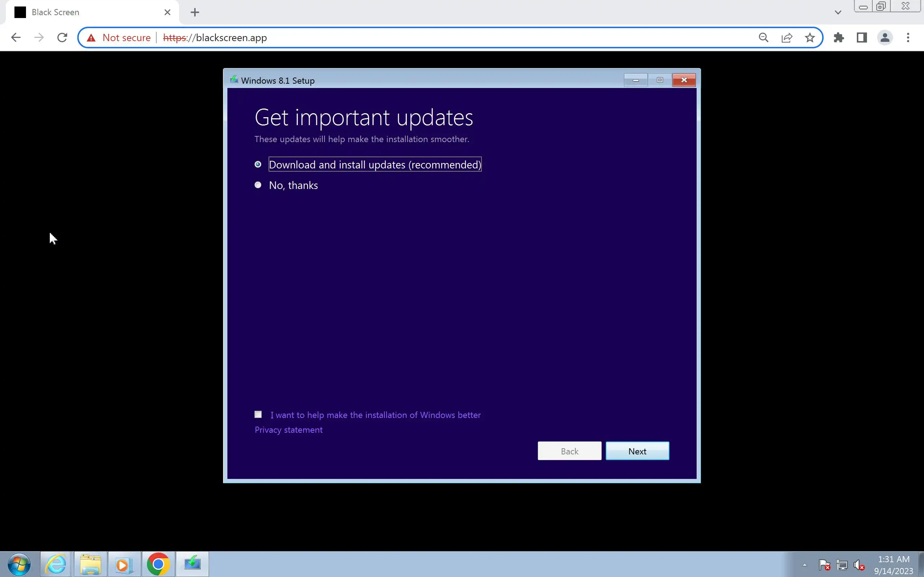924x577 pixels.
Task: Reload the page with the refresh icon
Action: (62, 38)
